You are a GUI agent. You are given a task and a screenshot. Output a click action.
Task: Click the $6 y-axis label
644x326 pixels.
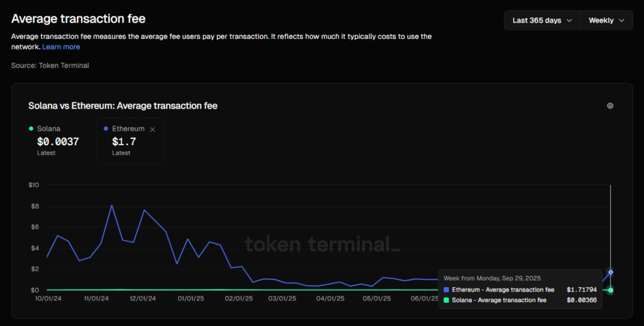point(35,227)
